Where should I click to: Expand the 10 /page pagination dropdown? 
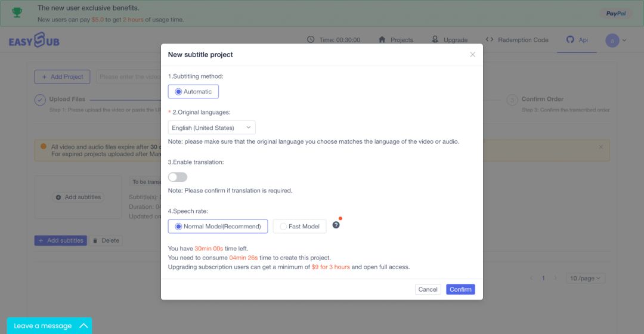pyautogui.click(x=586, y=278)
